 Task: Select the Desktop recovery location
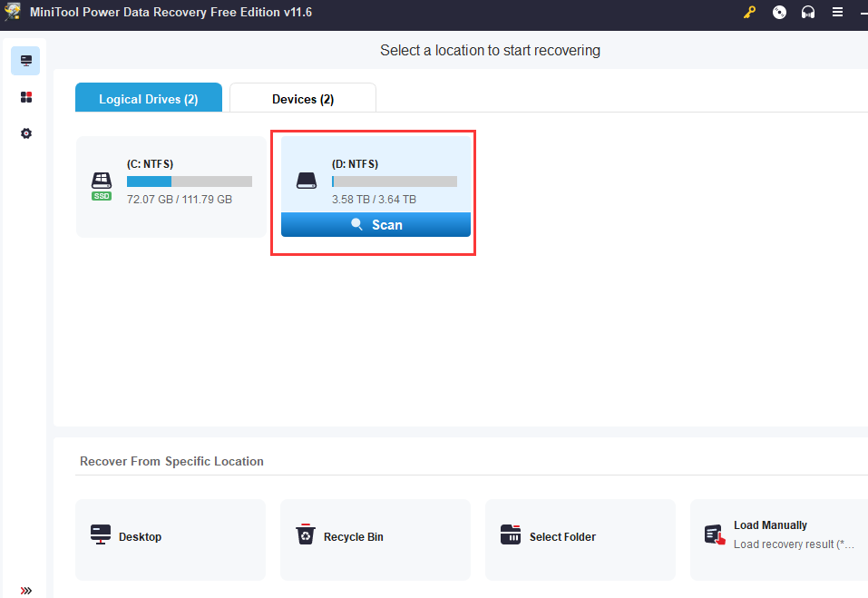pyautogui.click(x=171, y=540)
